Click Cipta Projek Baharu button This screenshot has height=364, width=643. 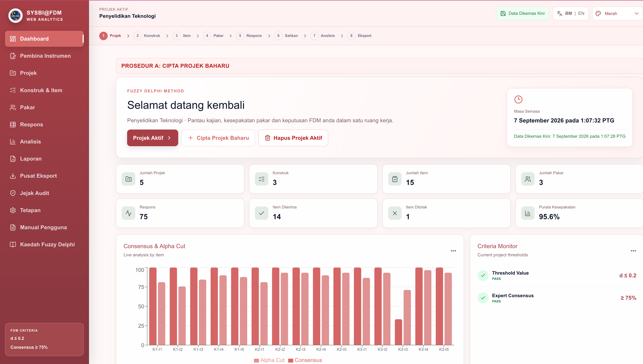point(218,138)
